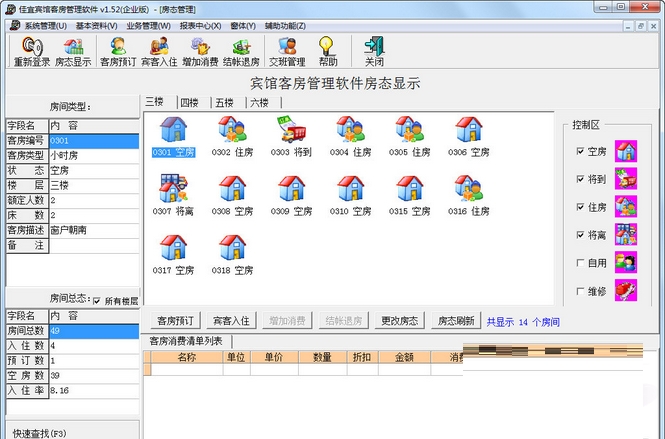Enable the 维修 filter checkbox
The image size is (665, 439).
click(581, 291)
